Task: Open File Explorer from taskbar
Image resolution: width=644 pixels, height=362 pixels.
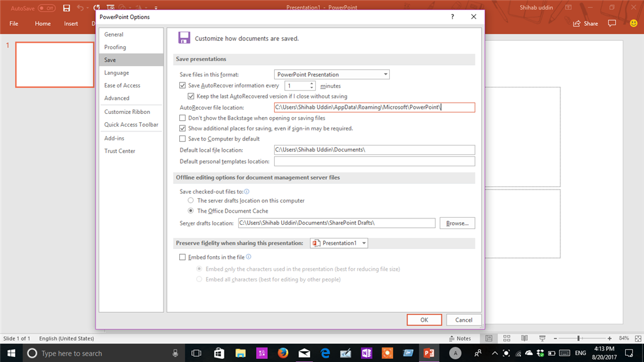Action: (240, 353)
